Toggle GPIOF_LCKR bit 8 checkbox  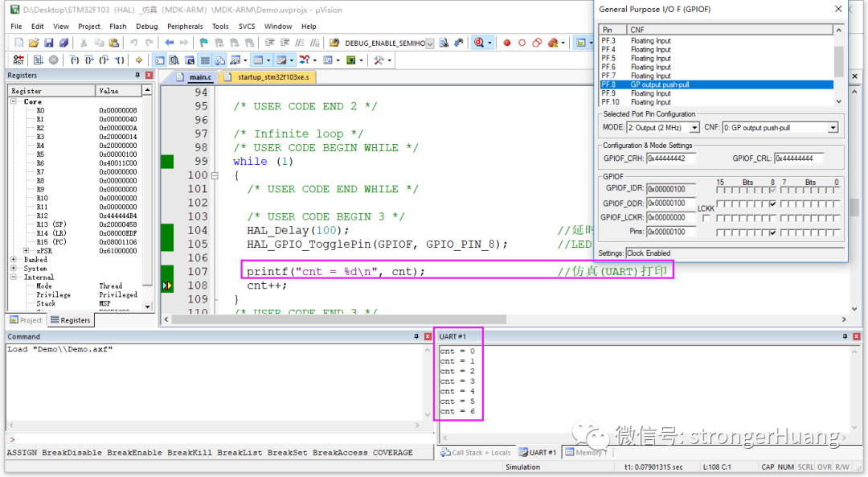pos(773,218)
